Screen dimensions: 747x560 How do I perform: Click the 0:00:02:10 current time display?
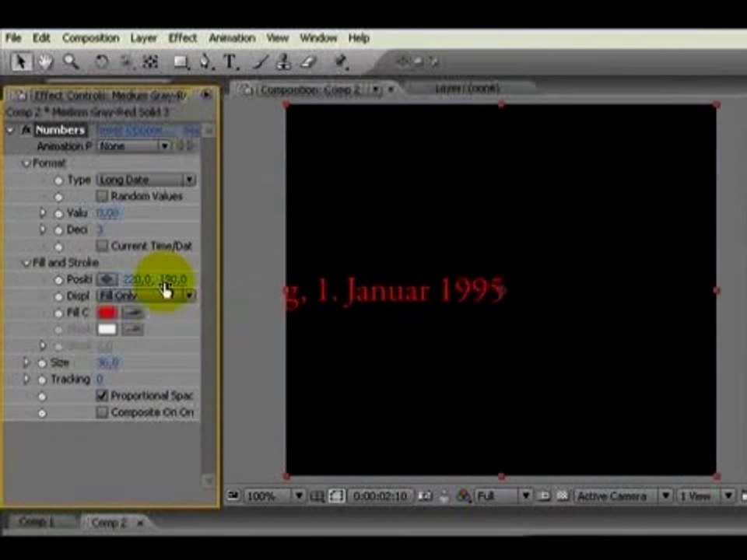click(x=381, y=496)
